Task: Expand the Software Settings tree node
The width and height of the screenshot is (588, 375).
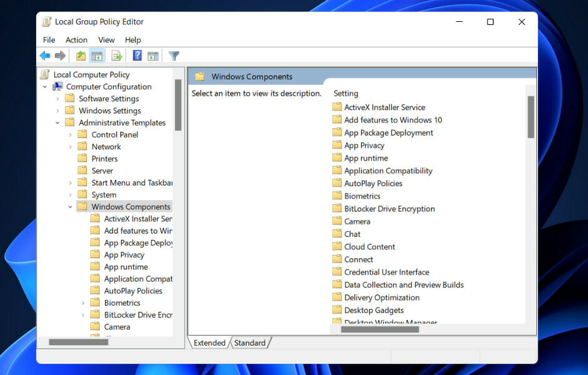Action: pos(57,99)
